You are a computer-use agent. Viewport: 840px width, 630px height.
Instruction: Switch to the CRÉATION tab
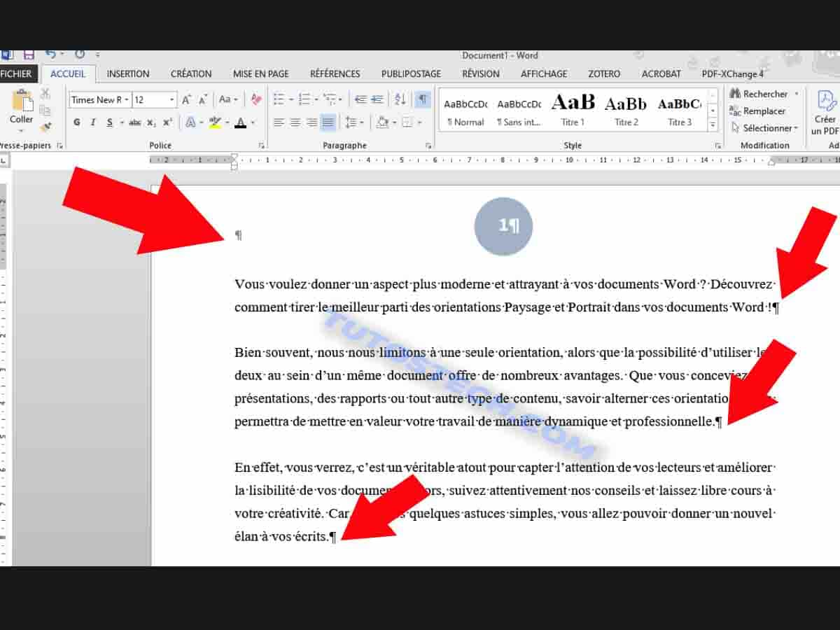(x=191, y=73)
